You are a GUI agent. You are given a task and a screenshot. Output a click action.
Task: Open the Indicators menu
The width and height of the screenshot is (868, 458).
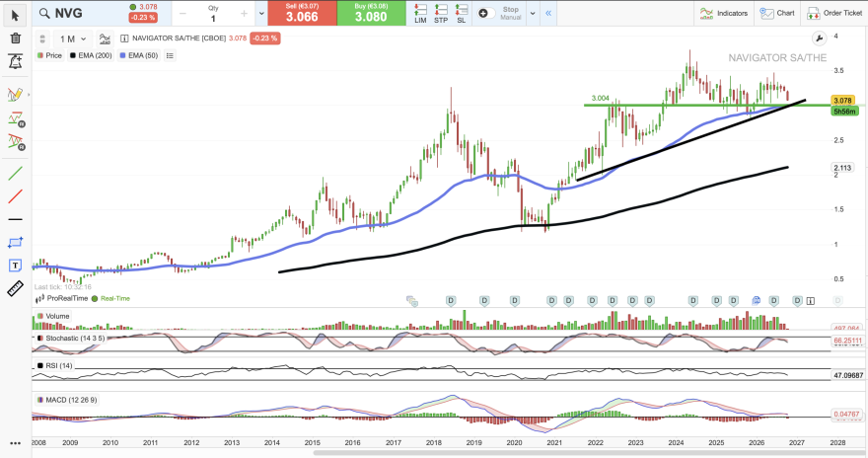tap(724, 13)
